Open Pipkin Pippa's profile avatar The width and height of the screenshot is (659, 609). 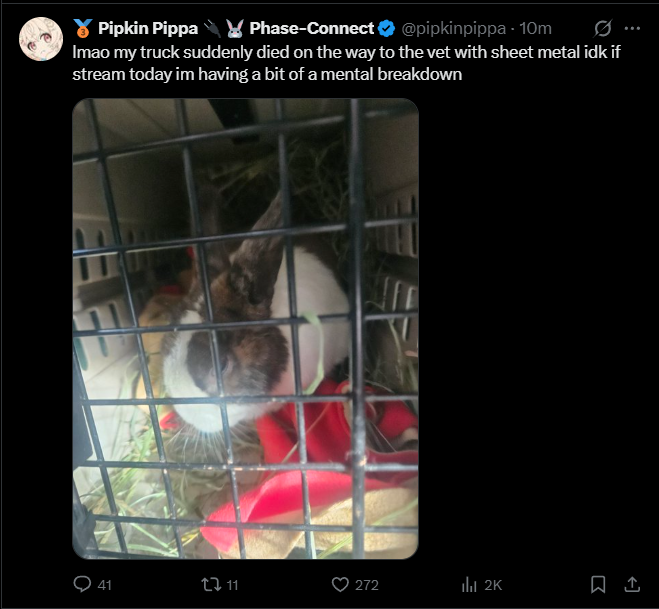pyautogui.click(x=41, y=39)
